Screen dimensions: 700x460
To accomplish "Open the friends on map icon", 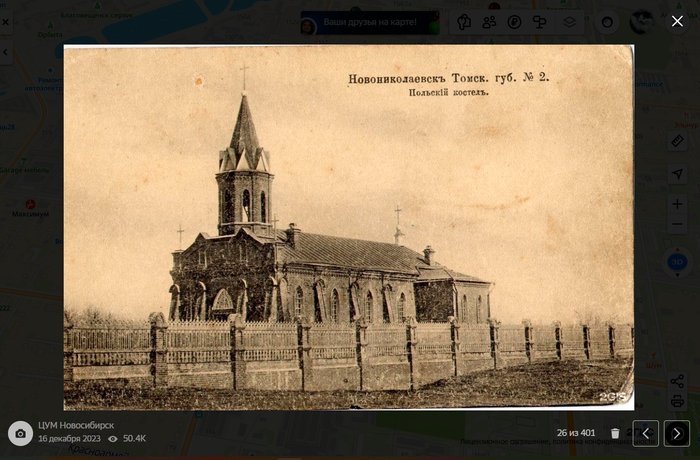I will point(489,22).
